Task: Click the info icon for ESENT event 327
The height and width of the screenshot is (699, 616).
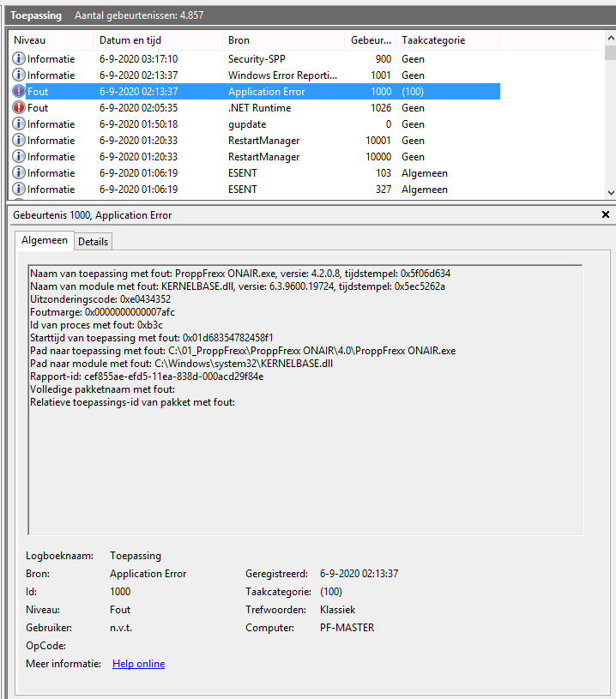Action: (x=19, y=190)
